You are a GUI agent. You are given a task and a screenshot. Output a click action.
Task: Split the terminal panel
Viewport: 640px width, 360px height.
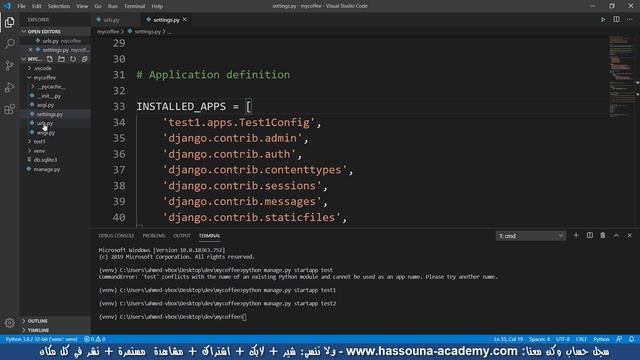589,236
